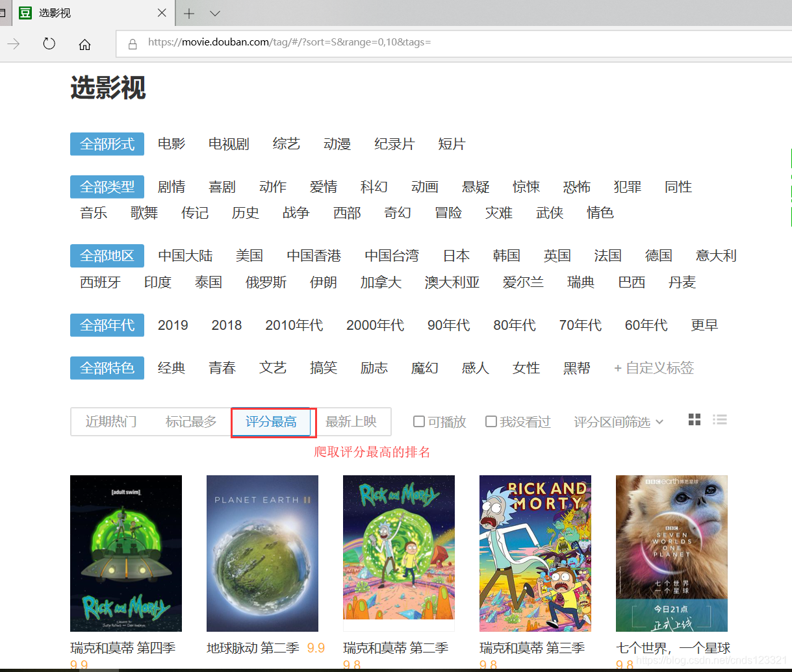Screen dimensions: 792x672
Task: Filter by region 中国大陆
Action: point(185,256)
